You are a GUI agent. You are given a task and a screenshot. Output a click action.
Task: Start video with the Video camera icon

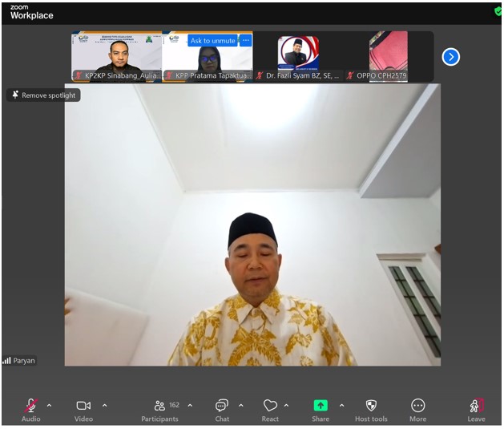point(83,406)
